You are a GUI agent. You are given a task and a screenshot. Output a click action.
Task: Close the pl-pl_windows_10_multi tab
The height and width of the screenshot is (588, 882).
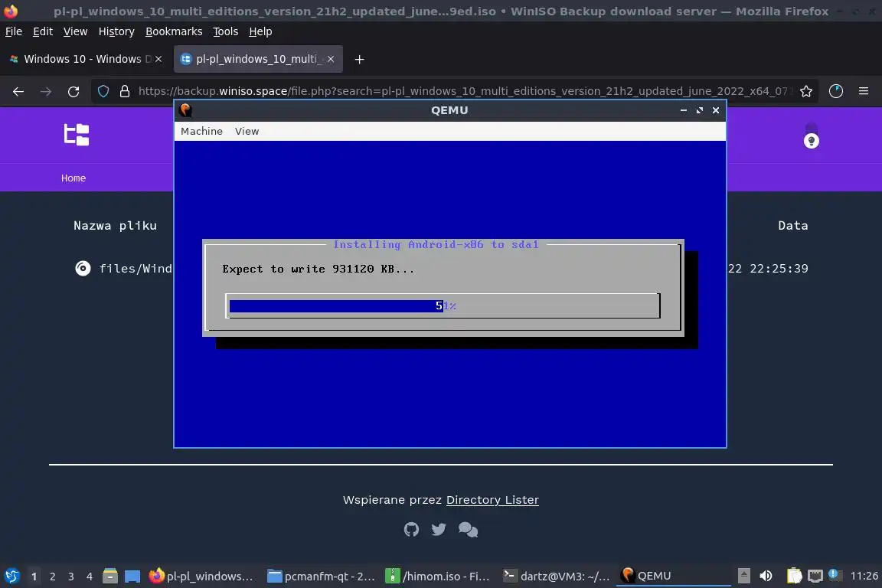(331, 59)
